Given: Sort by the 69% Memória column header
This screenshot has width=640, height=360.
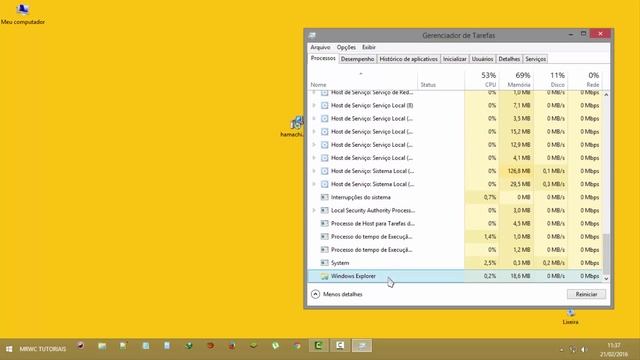Looking at the screenshot, I should 516,80.
